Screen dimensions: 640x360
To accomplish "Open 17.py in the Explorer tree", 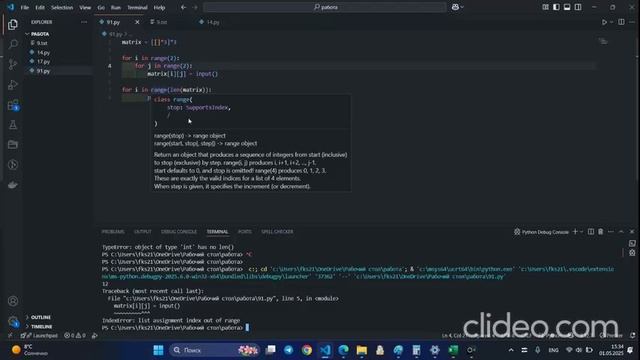I will pos(43,62).
